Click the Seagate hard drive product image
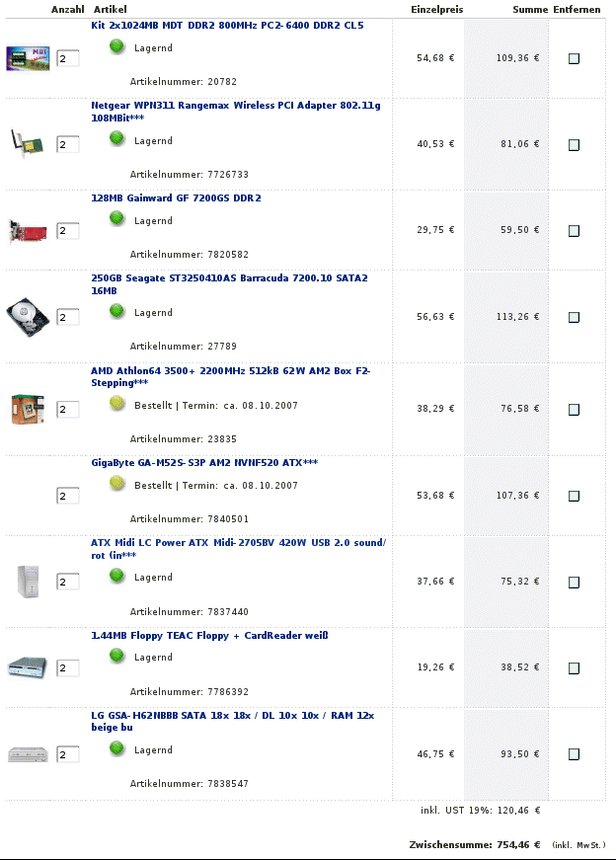The height and width of the screenshot is (860, 616). [28, 317]
